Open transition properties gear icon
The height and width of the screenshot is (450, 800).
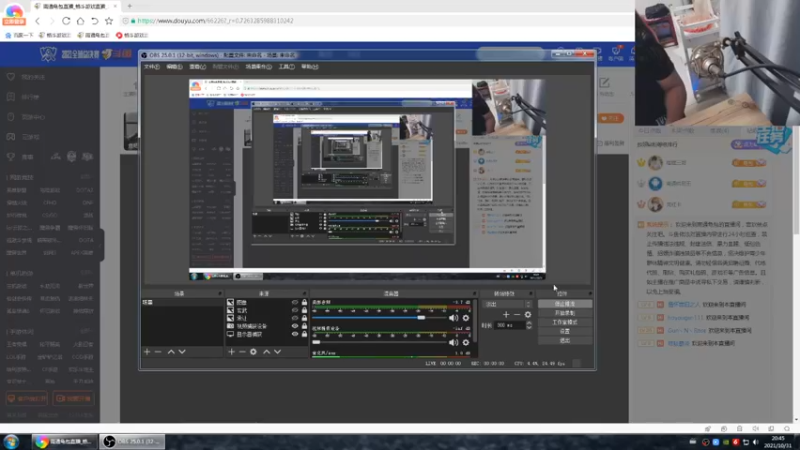528,314
